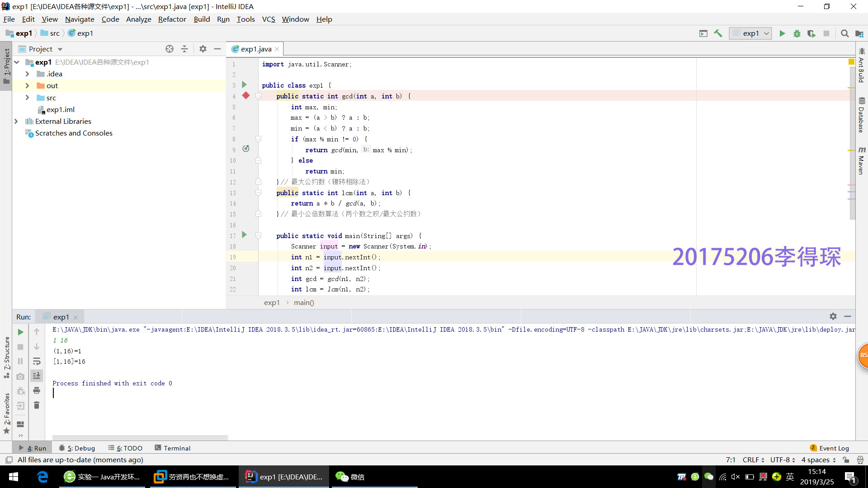Image resolution: width=868 pixels, height=488 pixels.
Task: Hide the Run tool window
Action: click(x=848, y=316)
